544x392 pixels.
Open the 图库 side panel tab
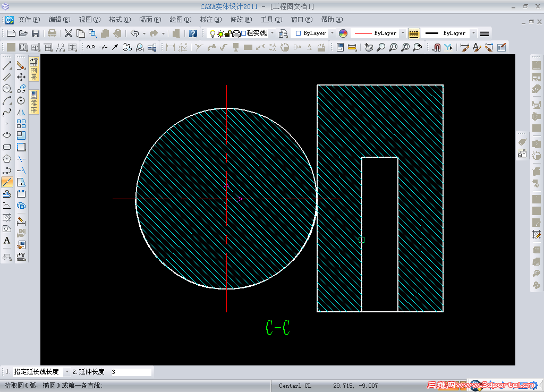(x=33, y=70)
